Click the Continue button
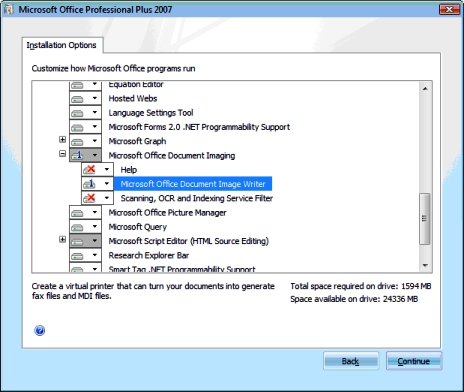 pos(414,361)
